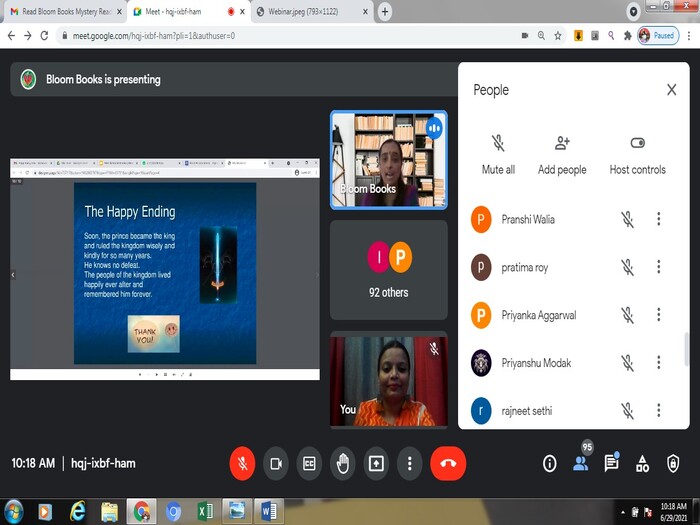Open chat with everyone
Image resolution: width=700 pixels, height=525 pixels.
coord(612,463)
